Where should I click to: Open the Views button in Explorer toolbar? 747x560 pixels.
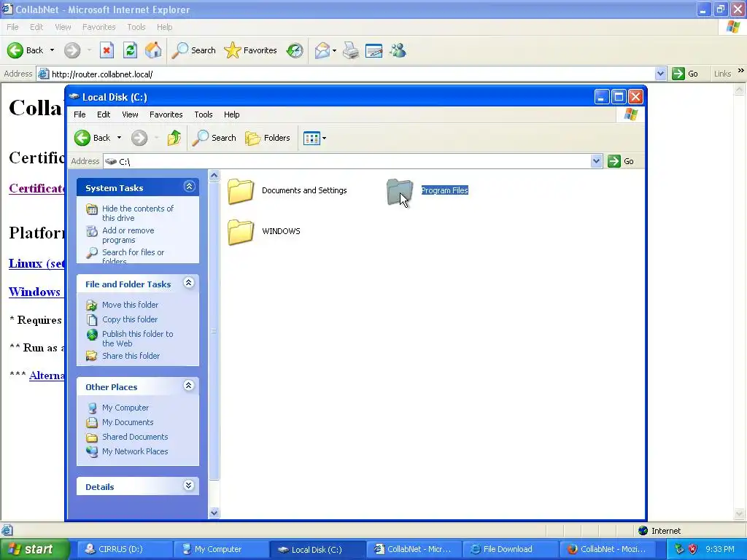(x=311, y=138)
